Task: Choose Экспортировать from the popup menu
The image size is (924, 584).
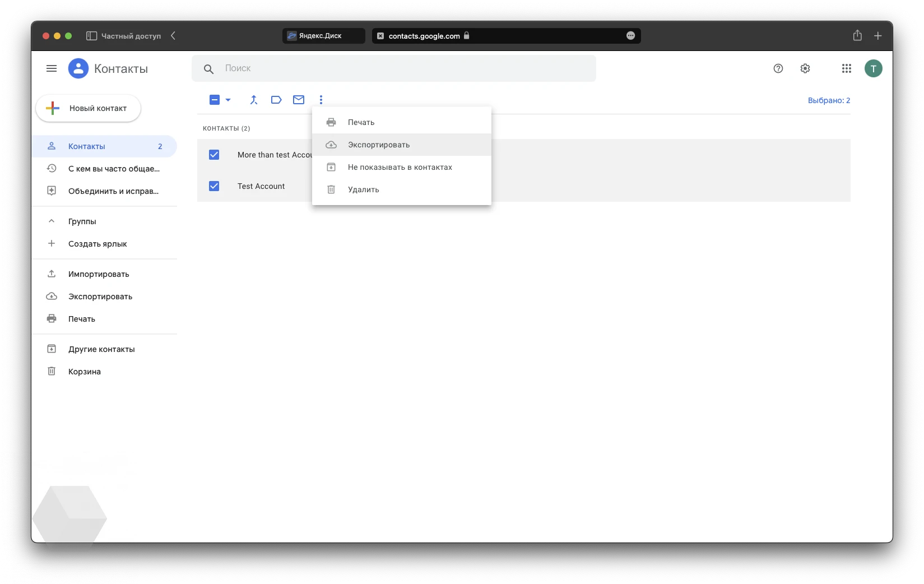Action: tap(379, 145)
